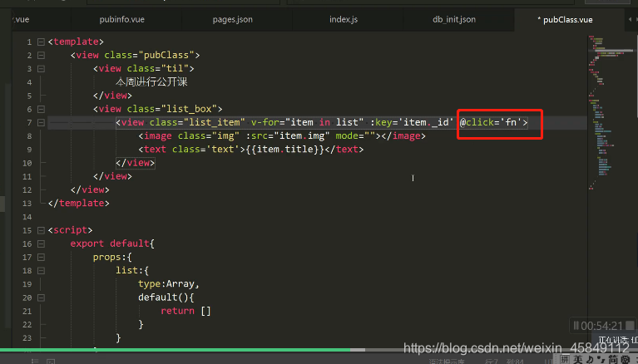Click the 拼 input method icon

565,359
